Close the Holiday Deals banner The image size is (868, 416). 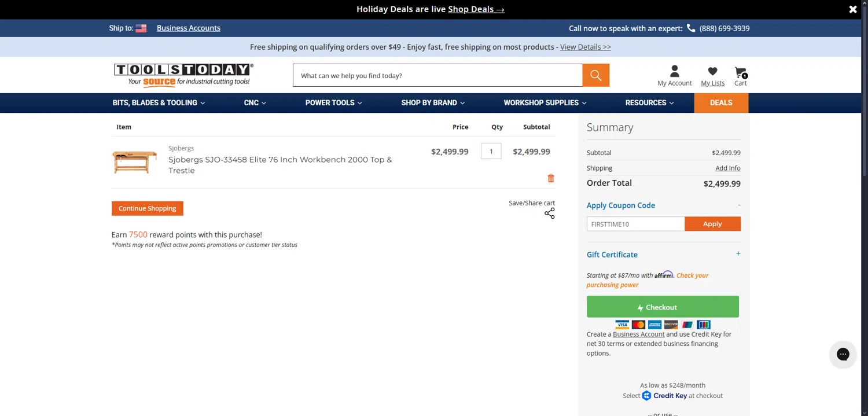pos(853,9)
